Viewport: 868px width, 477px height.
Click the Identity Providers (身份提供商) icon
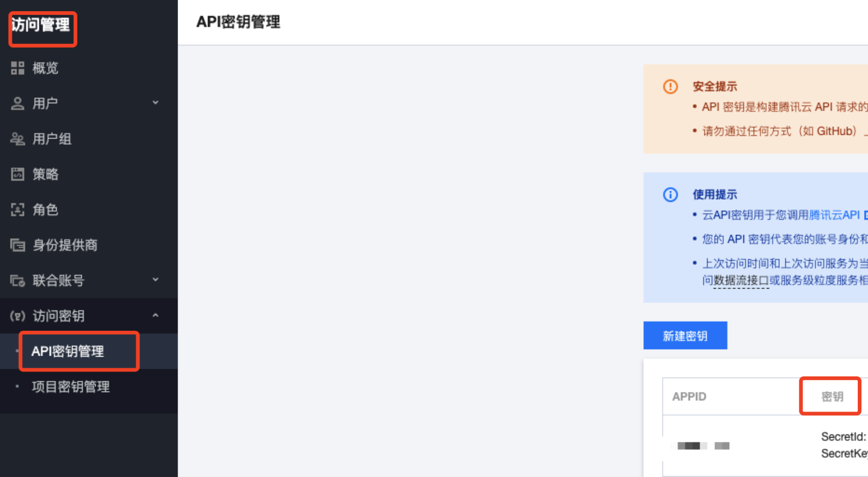18,245
